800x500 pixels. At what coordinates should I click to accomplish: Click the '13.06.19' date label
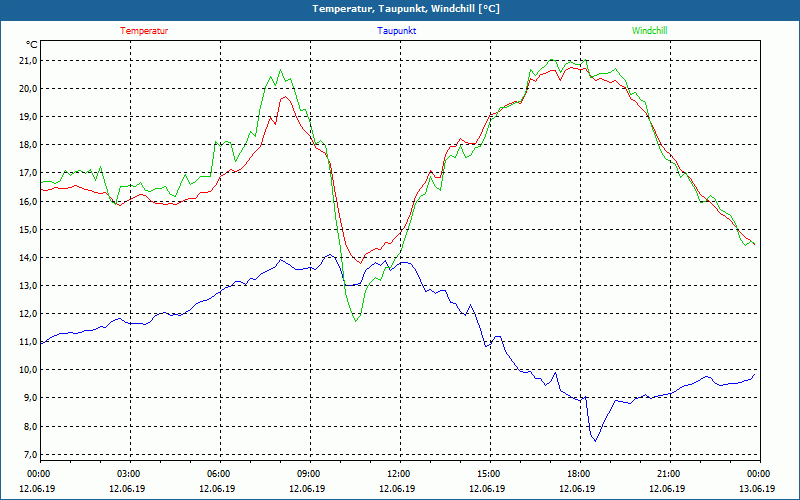pyautogui.click(x=757, y=489)
